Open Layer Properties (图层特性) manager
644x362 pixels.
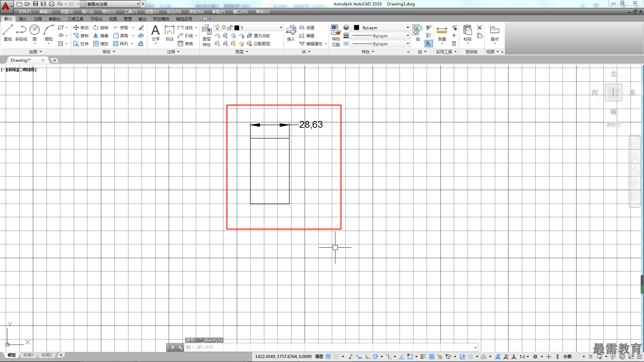point(207,36)
